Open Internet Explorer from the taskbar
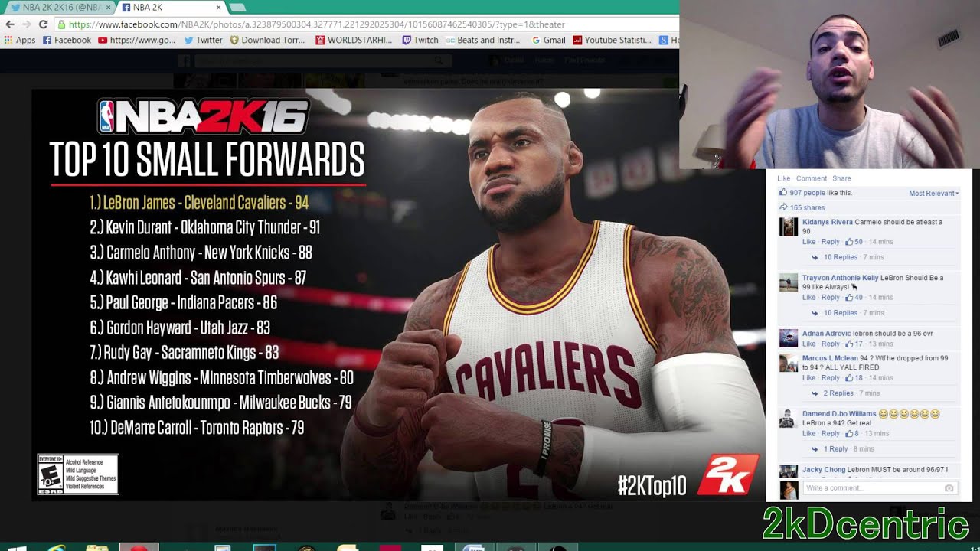Image resolution: width=980 pixels, height=551 pixels. 57,548
